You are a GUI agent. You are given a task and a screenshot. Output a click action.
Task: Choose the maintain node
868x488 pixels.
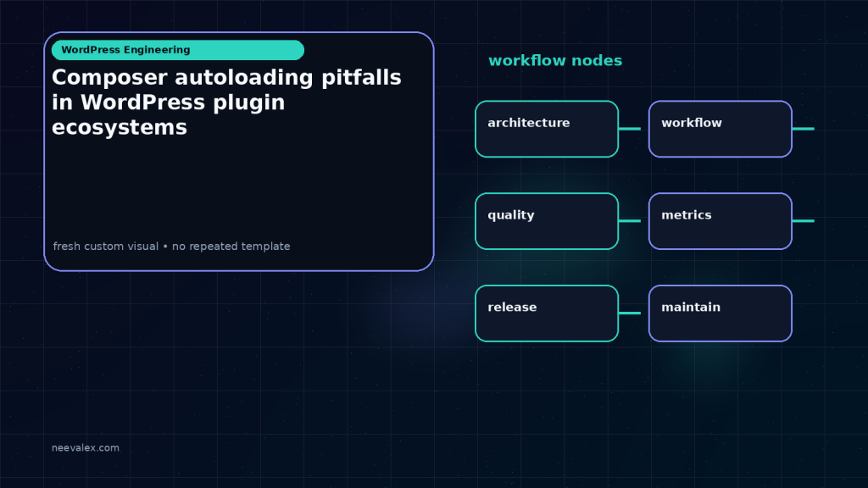point(721,313)
